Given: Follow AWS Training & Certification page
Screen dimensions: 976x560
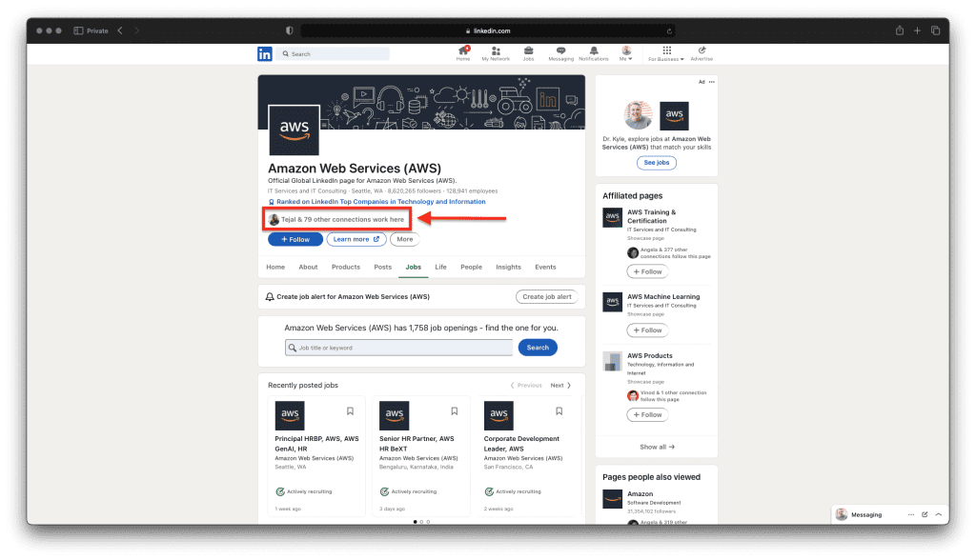Looking at the screenshot, I should 647,272.
